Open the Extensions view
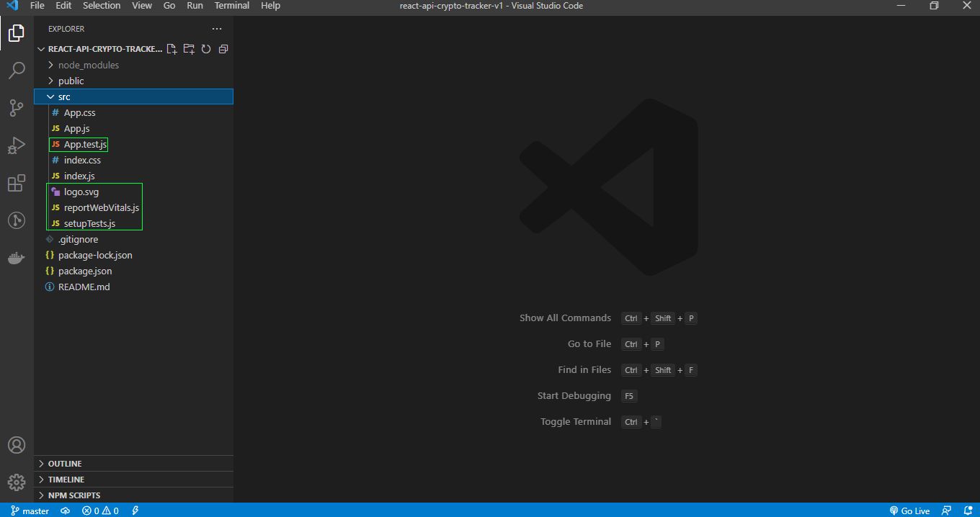 pyautogui.click(x=16, y=183)
